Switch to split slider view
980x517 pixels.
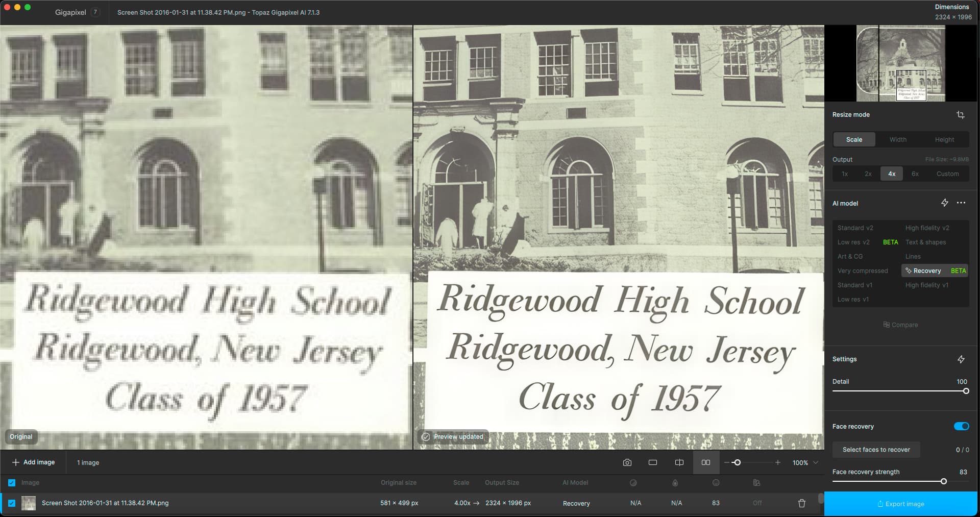679,462
